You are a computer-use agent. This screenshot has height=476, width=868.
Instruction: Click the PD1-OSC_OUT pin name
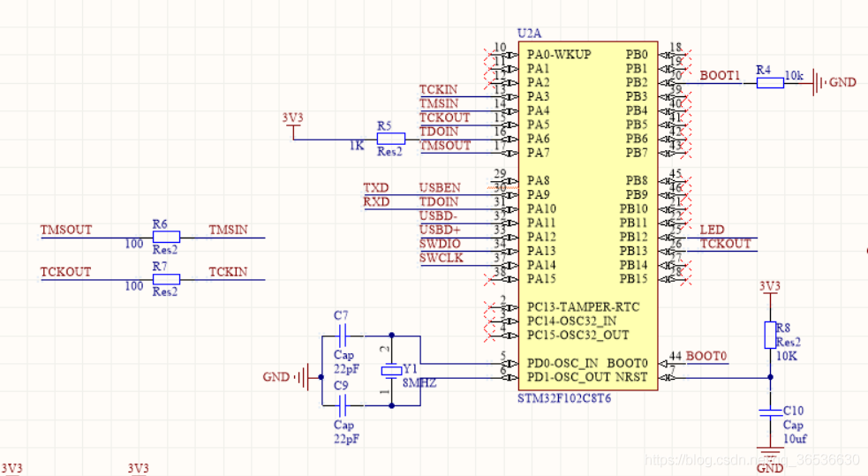pyautogui.click(x=568, y=377)
